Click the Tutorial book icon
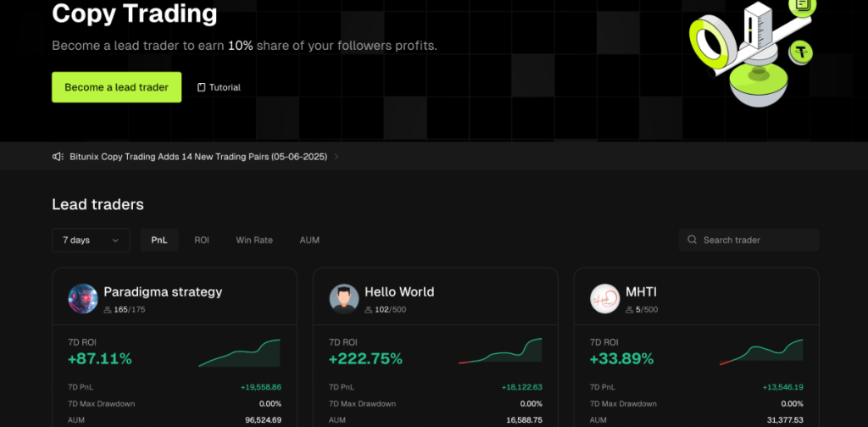This screenshot has height=427, width=868. coord(202,87)
